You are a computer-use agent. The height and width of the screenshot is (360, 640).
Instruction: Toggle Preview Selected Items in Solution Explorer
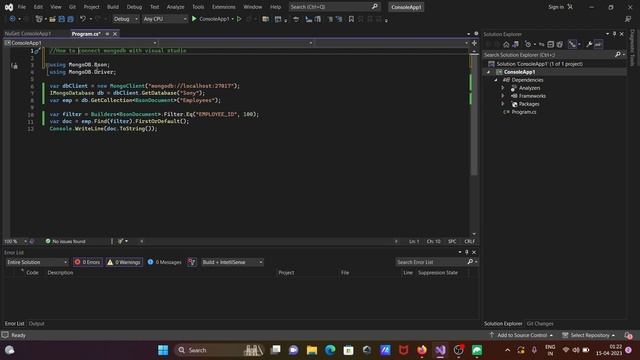[x=598, y=44]
